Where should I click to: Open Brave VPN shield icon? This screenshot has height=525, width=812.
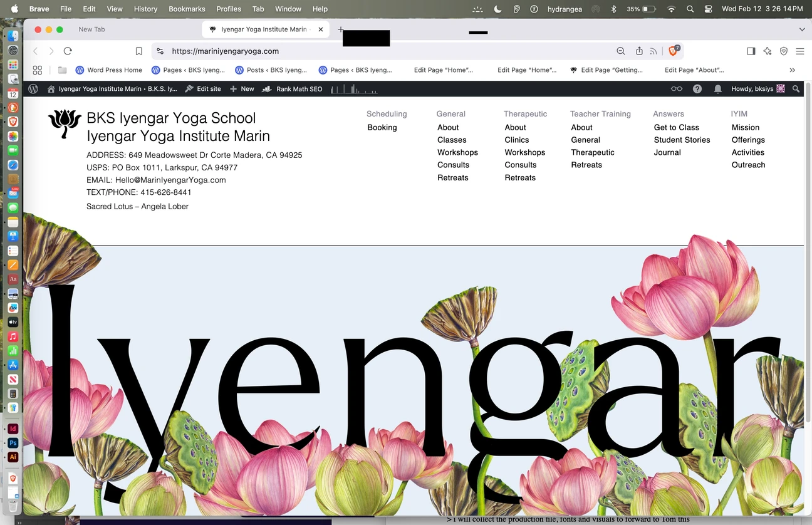pos(784,51)
